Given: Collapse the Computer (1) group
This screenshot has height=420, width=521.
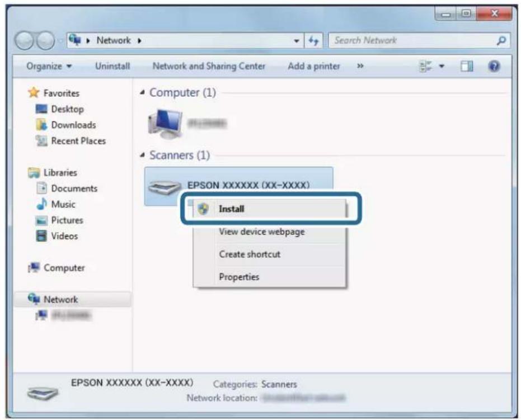Looking at the screenshot, I should 142,93.
